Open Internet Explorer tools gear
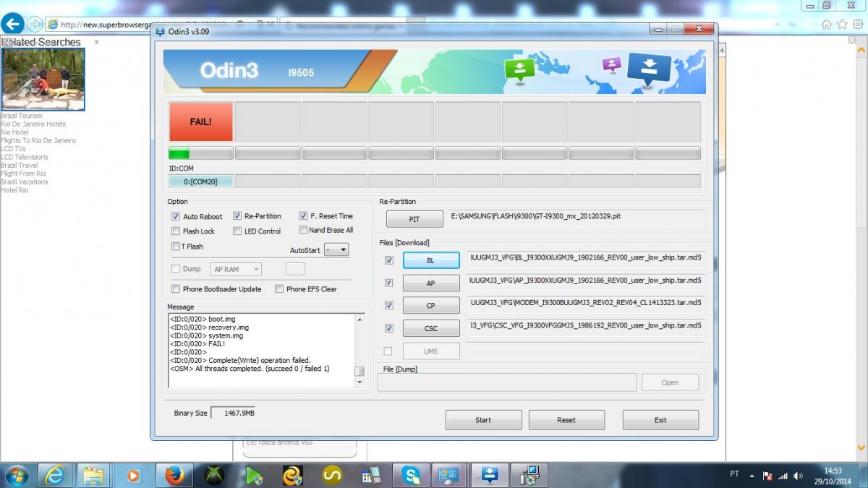The height and width of the screenshot is (488, 868). coord(857,24)
